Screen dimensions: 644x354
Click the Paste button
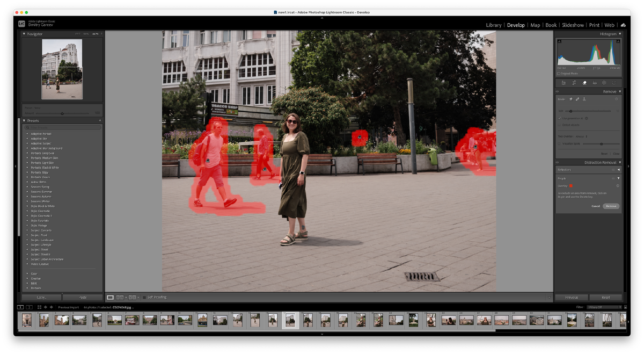click(x=82, y=297)
